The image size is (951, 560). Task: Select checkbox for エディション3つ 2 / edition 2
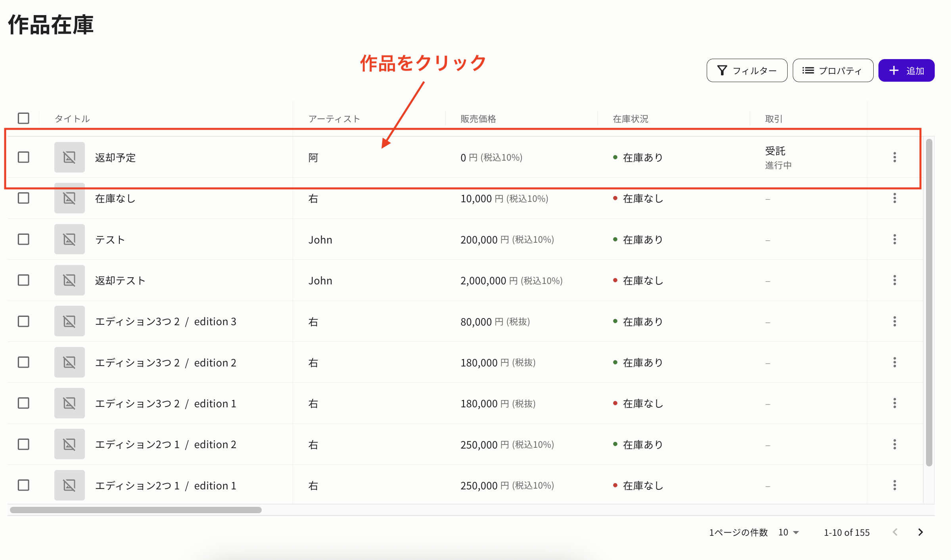tap(23, 362)
